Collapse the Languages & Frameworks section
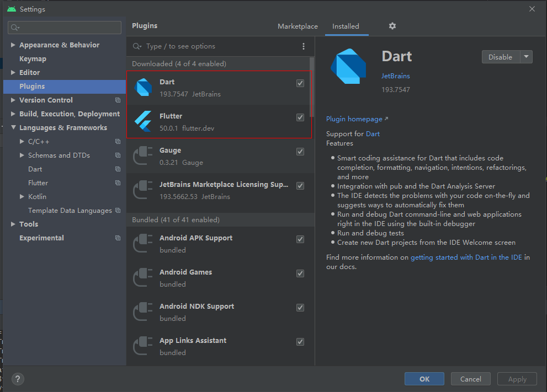The width and height of the screenshot is (547, 392). pos(14,128)
